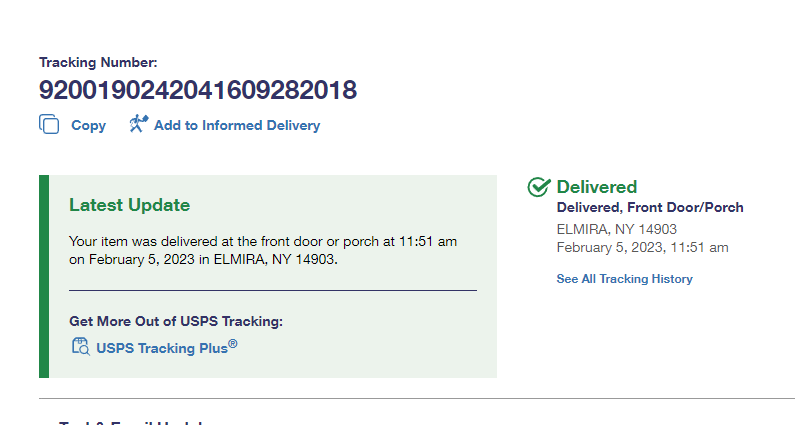The height and width of the screenshot is (425, 795).
Task: Click the "Copy" text label
Action: click(88, 125)
